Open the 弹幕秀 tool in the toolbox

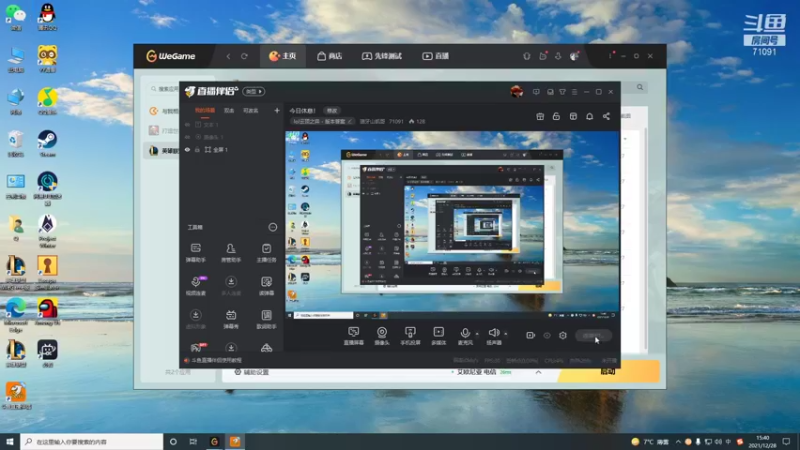pyautogui.click(x=231, y=319)
